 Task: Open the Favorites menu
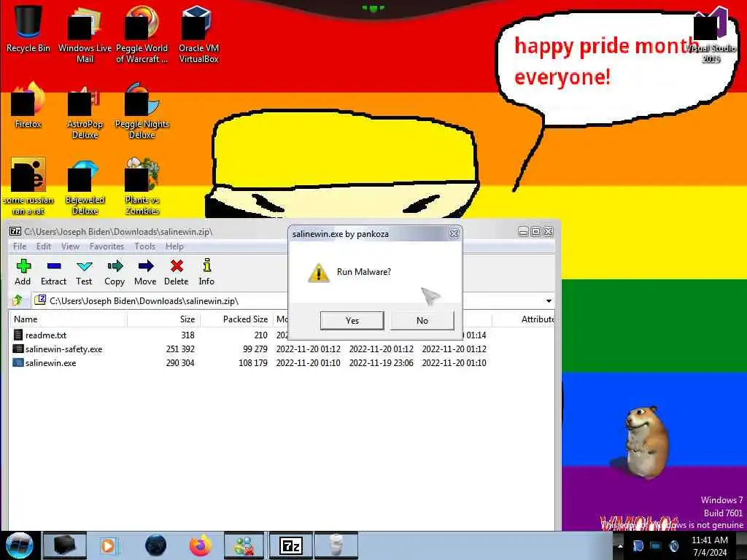coord(107,246)
